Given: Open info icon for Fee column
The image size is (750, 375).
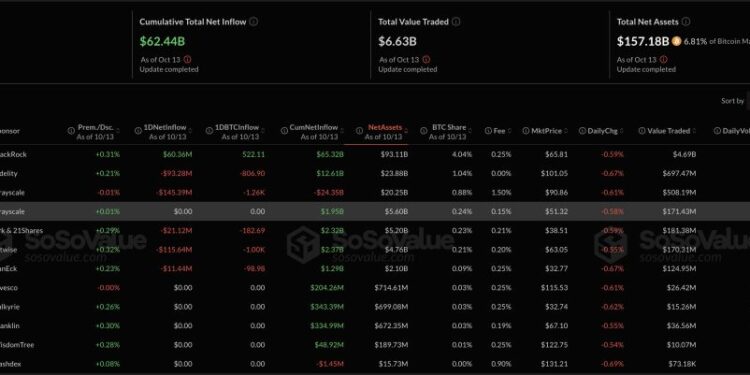Looking at the screenshot, I should pyautogui.click(x=488, y=131).
